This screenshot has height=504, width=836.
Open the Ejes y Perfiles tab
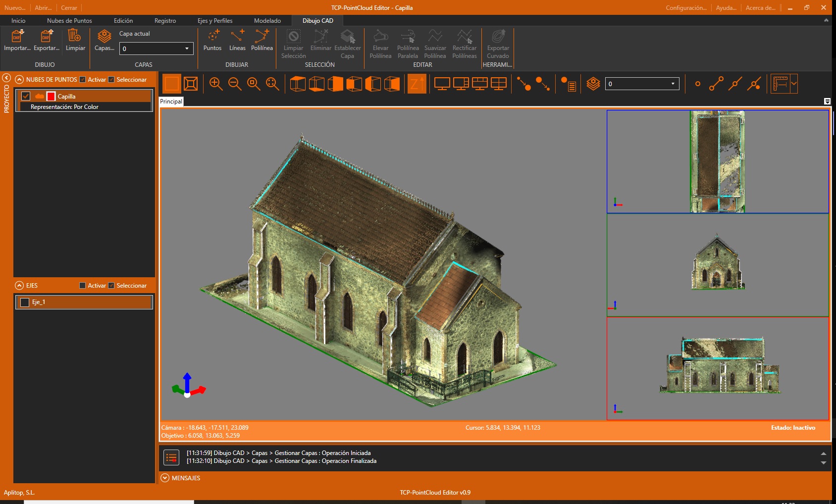[x=214, y=21]
